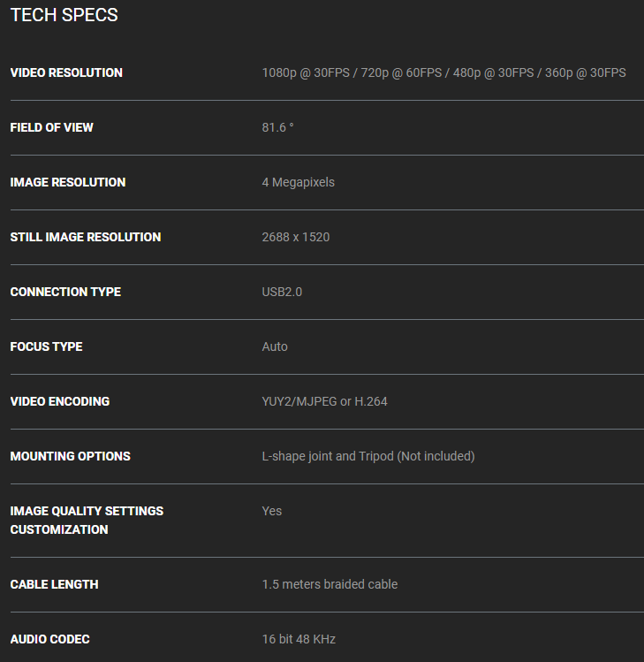Click the FIELD OF VIEW label

(x=51, y=127)
